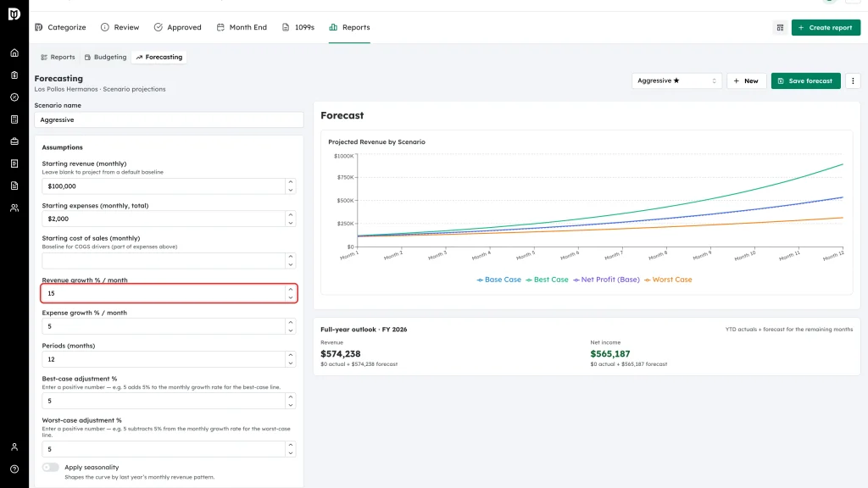Increase Starting cost of sales with up arrow
868x488 pixels.
click(291, 257)
